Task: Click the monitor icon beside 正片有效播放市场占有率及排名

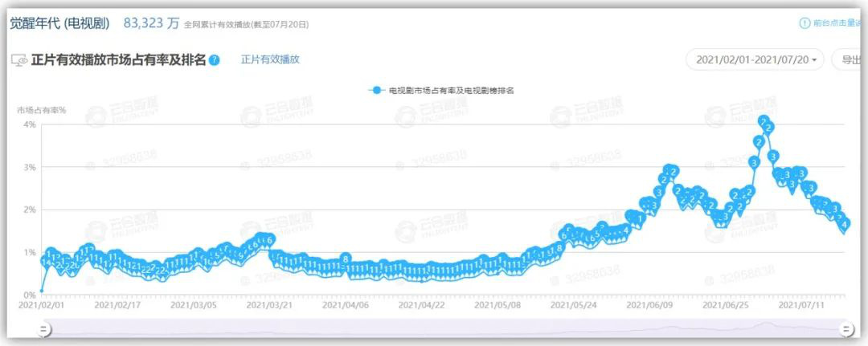Action: (19, 60)
